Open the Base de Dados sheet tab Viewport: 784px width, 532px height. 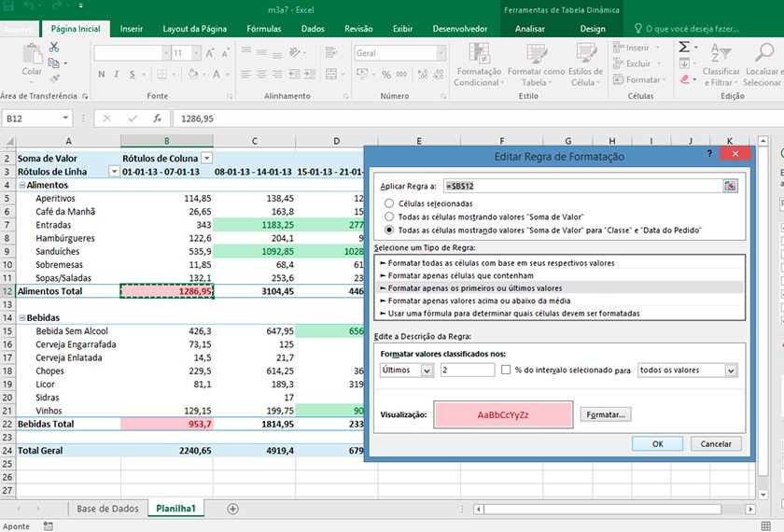[x=107, y=509]
